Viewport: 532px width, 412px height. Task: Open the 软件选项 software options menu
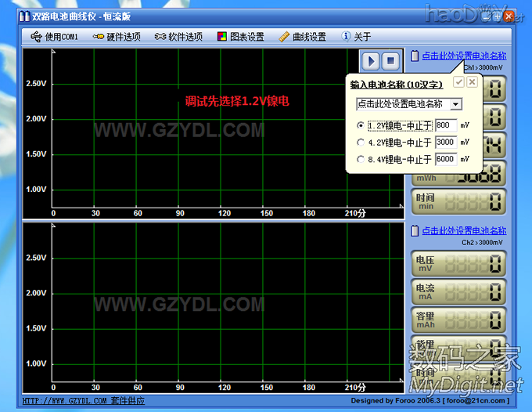[x=178, y=37]
